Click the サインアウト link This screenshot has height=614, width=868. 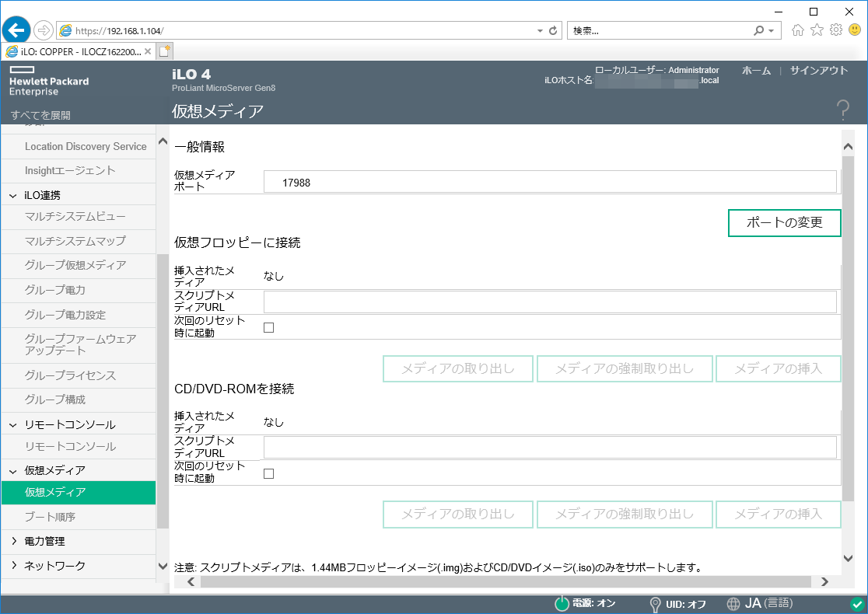pos(819,71)
